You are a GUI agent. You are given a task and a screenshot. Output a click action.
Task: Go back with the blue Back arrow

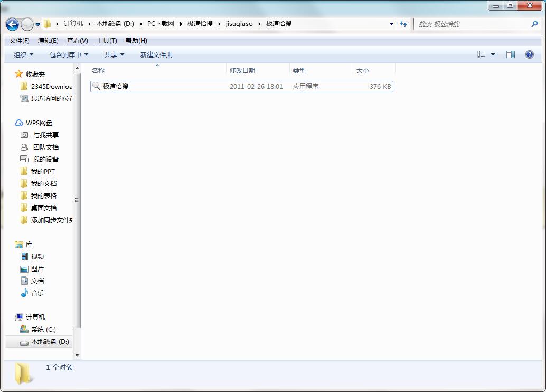[x=13, y=24]
